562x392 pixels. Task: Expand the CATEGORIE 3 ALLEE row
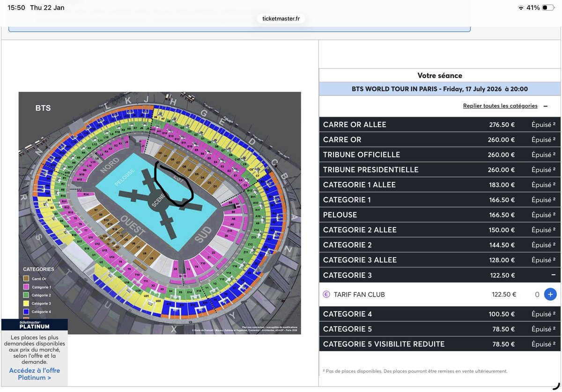440,260
